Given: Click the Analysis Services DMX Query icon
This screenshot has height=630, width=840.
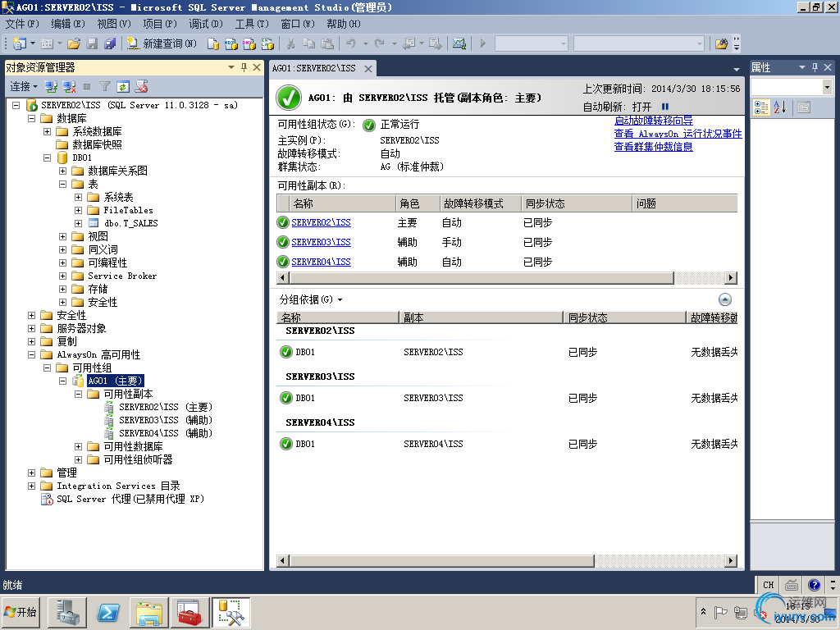Looking at the screenshot, I should click(x=249, y=43).
